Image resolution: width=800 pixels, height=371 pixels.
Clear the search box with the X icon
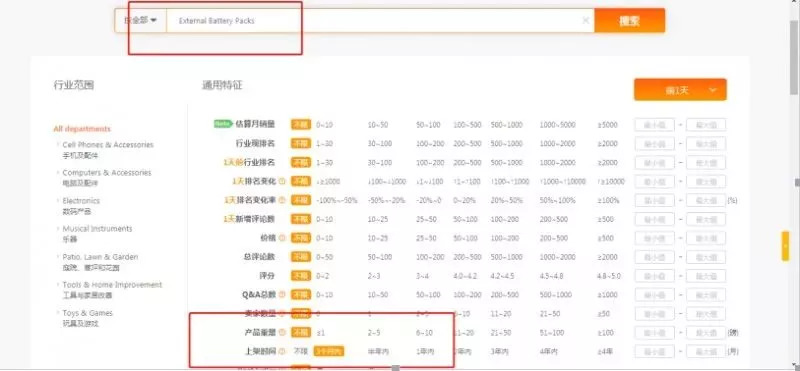[x=586, y=20]
